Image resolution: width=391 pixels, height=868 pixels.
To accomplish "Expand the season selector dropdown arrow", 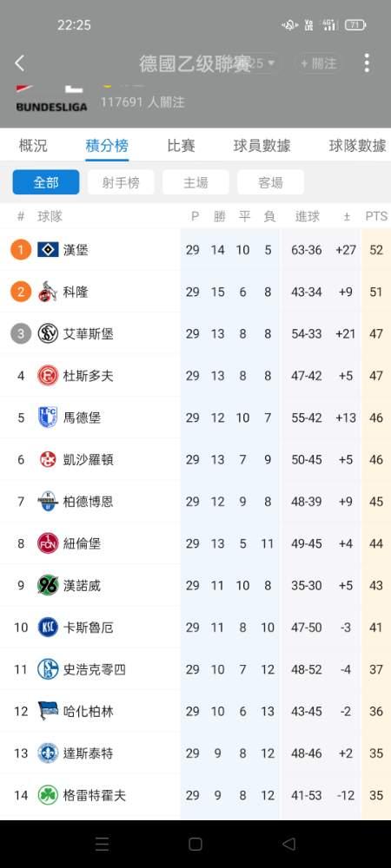I will tap(271, 63).
